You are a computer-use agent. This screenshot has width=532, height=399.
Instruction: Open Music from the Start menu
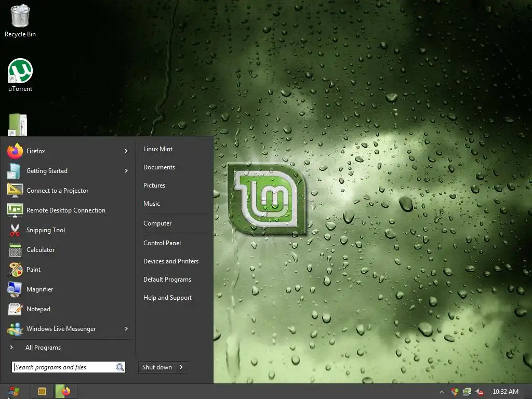coord(151,204)
